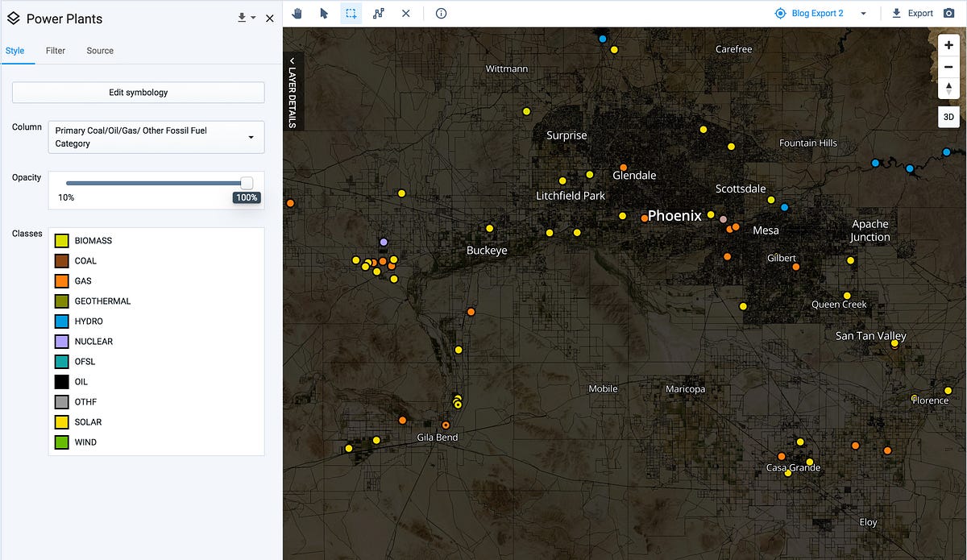
Task: Click the Scottsdale map label
Action: 741,189
